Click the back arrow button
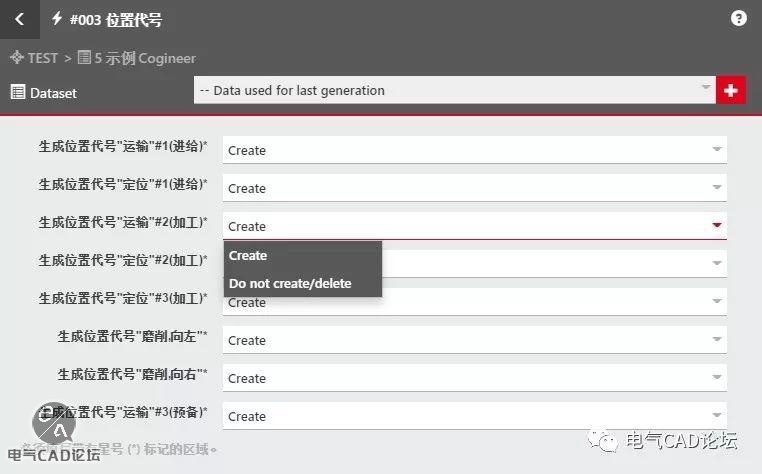The height and width of the screenshot is (474, 762). coord(19,19)
